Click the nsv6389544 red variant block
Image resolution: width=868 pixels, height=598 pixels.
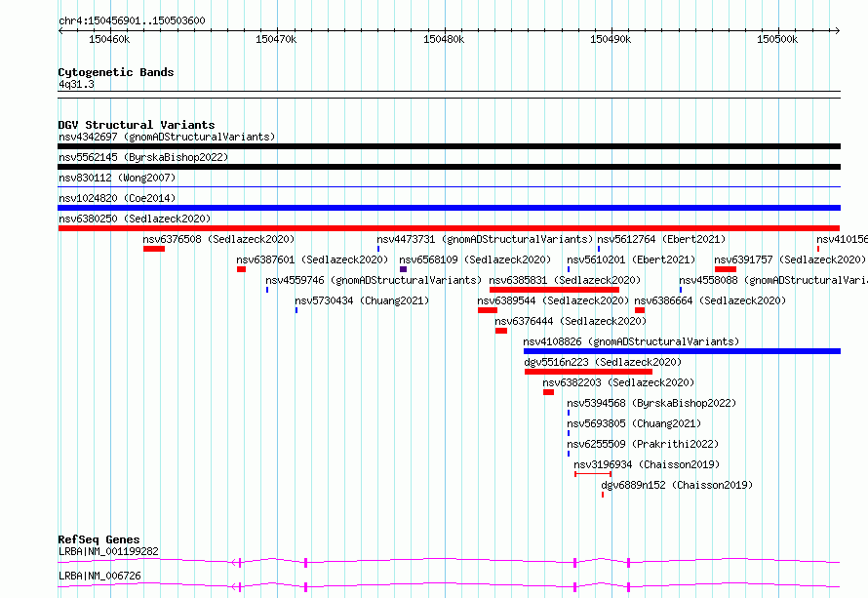point(488,310)
